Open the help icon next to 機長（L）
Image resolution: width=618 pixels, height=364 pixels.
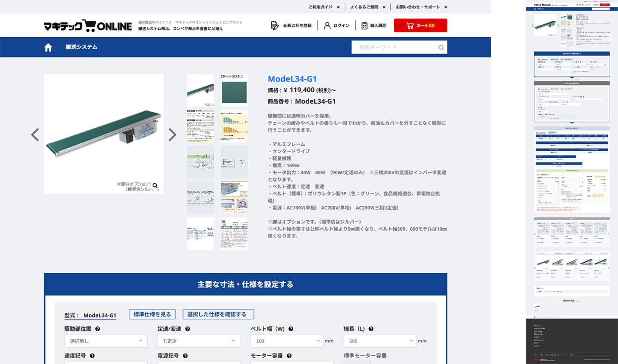click(x=371, y=329)
